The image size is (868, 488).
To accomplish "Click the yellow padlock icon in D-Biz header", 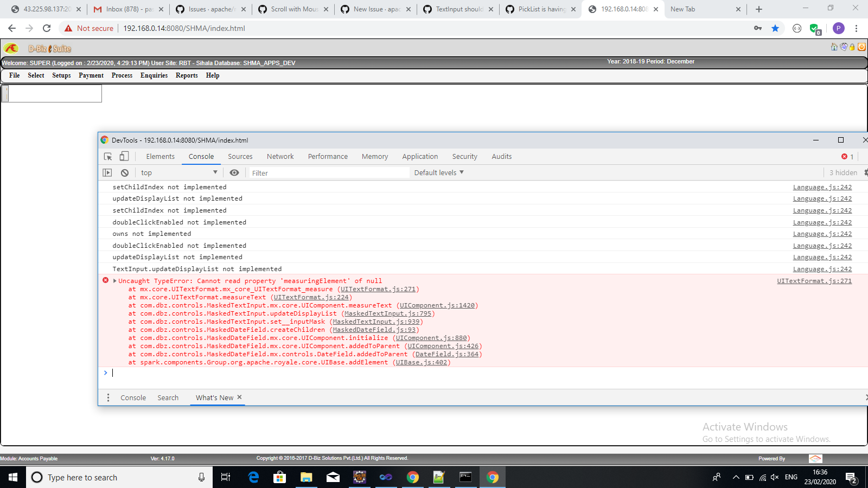I will pyautogui.click(x=852, y=47).
